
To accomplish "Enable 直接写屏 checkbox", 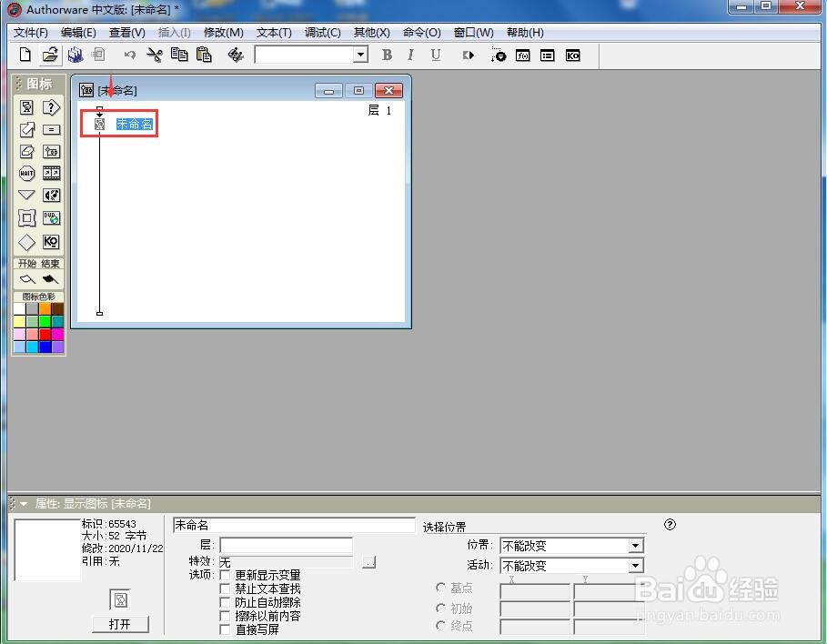I will (x=226, y=629).
